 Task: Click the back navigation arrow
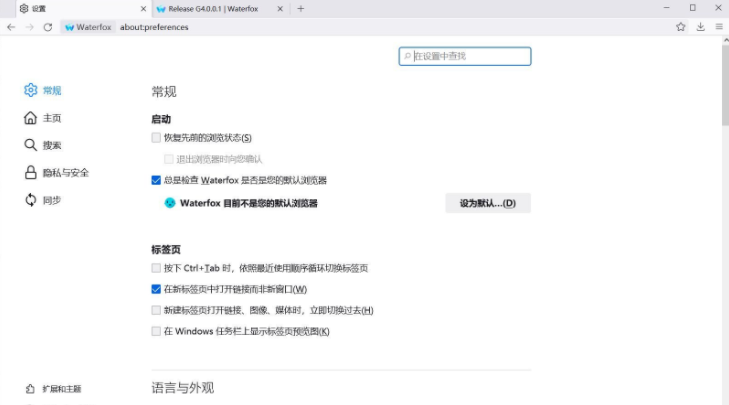(11, 27)
